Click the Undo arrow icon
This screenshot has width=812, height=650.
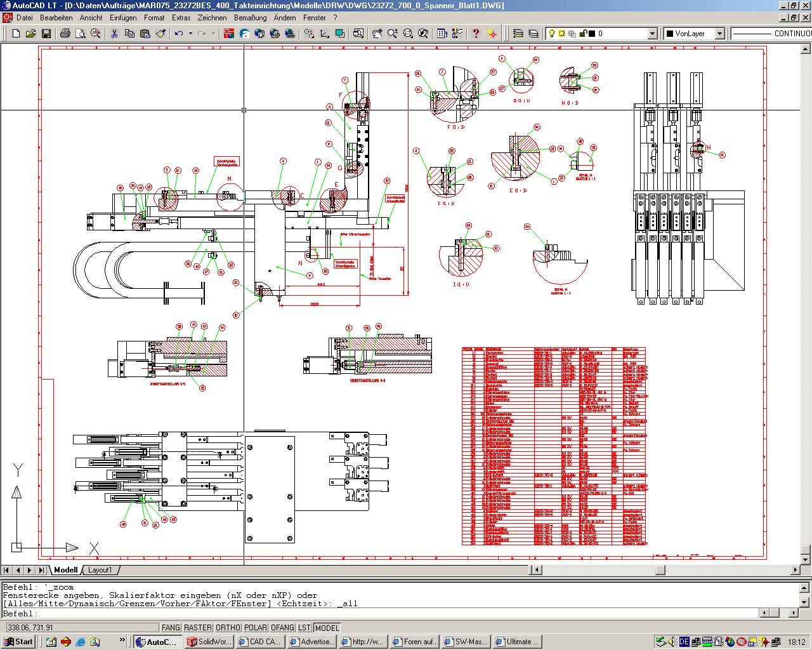[179, 34]
